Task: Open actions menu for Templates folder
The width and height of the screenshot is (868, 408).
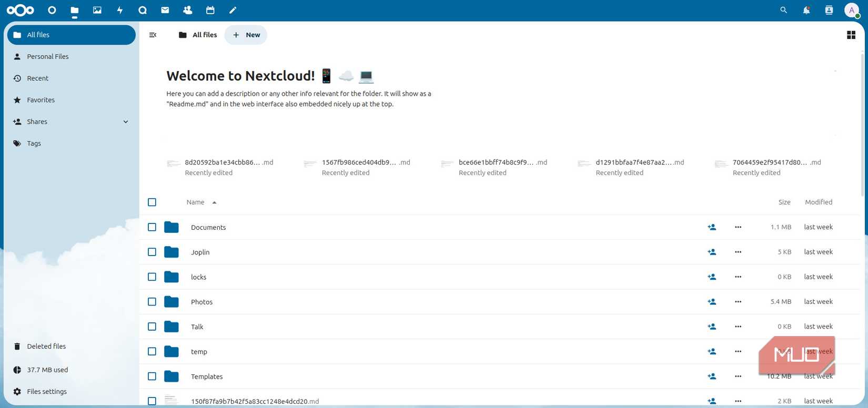Action: click(738, 376)
